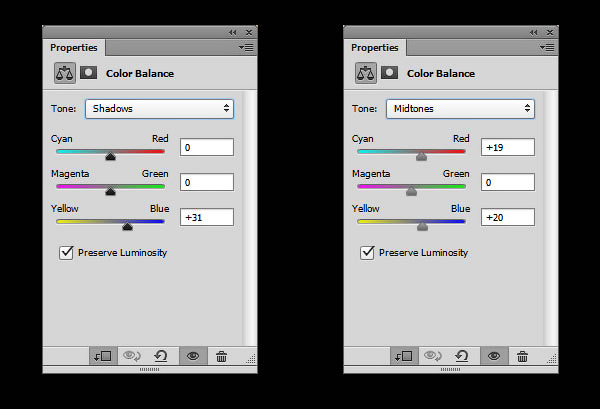
Task: Toggle layer visibility eye in Midtones panel
Action: (494, 357)
